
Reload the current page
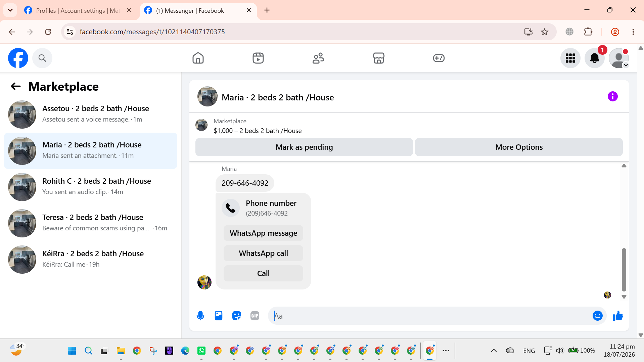(48, 32)
